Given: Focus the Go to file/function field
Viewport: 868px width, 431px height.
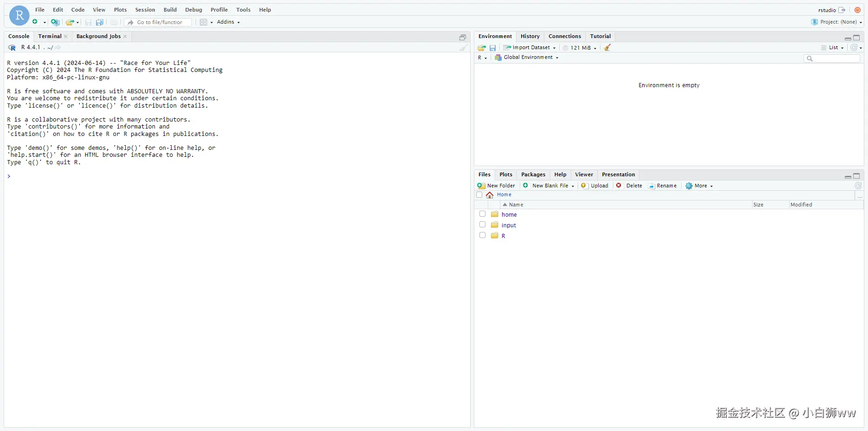Looking at the screenshot, I should [158, 22].
